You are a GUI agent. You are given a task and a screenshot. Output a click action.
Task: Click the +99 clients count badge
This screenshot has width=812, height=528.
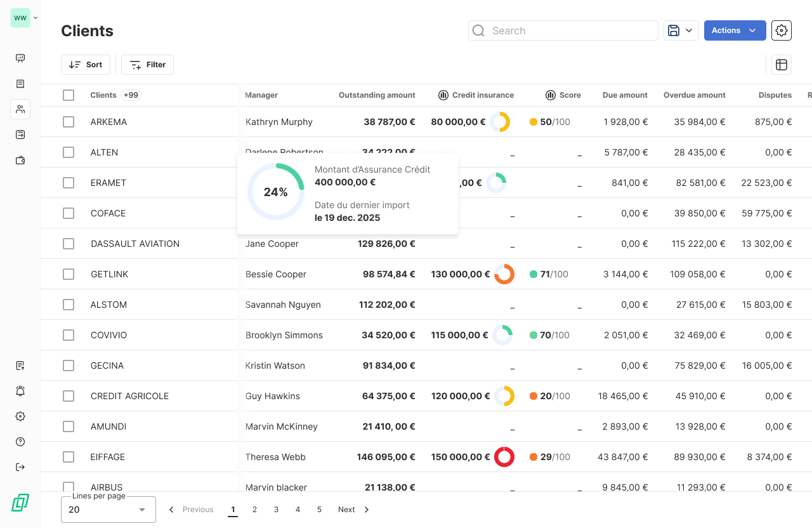(x=131, y=95)
